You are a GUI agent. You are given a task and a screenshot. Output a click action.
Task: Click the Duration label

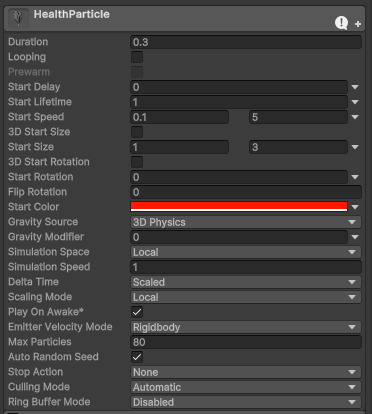tap(28, 42)
